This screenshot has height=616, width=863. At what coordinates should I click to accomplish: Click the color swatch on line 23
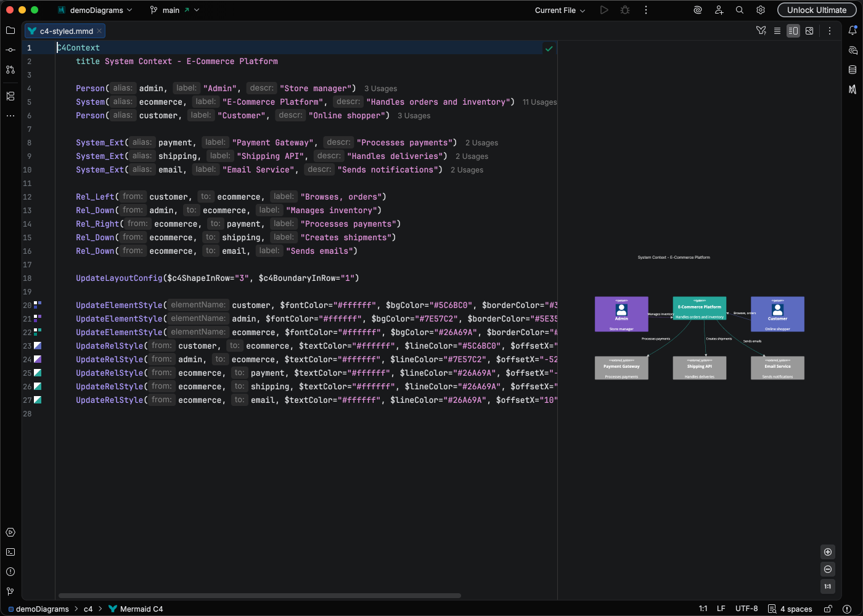38,346
